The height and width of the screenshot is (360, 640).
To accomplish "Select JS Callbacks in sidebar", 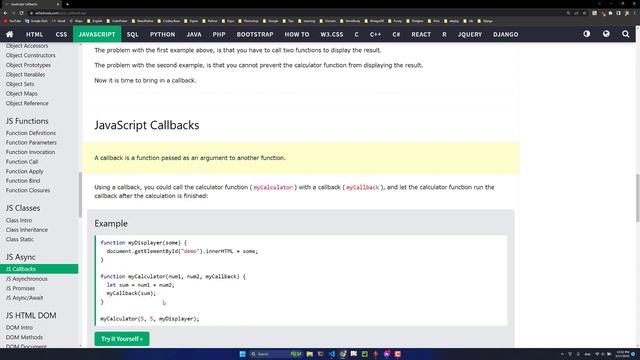I will (39, 269).
